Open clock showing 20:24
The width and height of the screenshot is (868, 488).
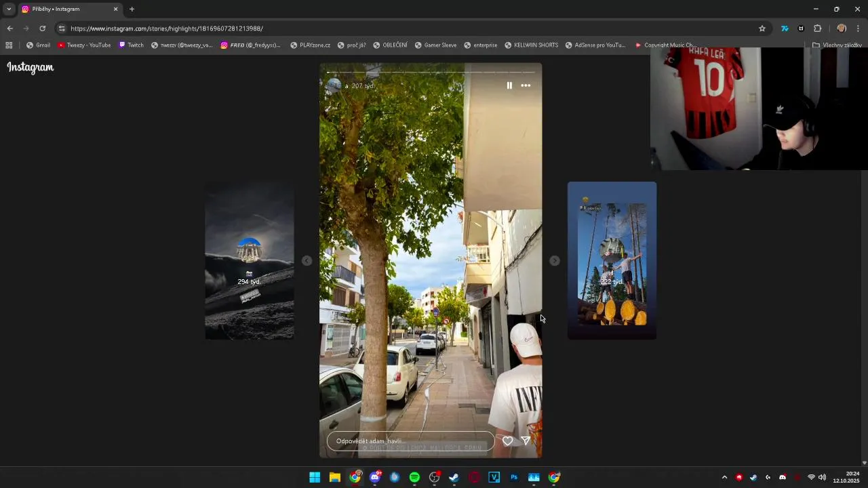(846, 477)
